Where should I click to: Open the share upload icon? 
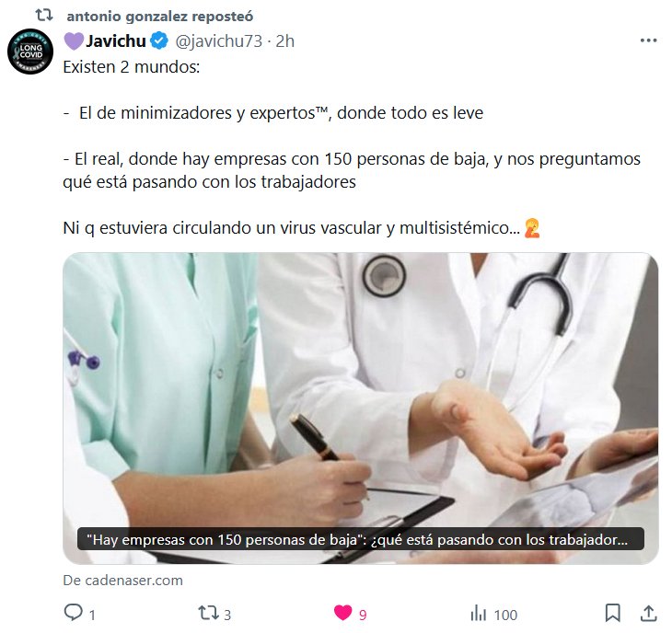tap(649, 614)
